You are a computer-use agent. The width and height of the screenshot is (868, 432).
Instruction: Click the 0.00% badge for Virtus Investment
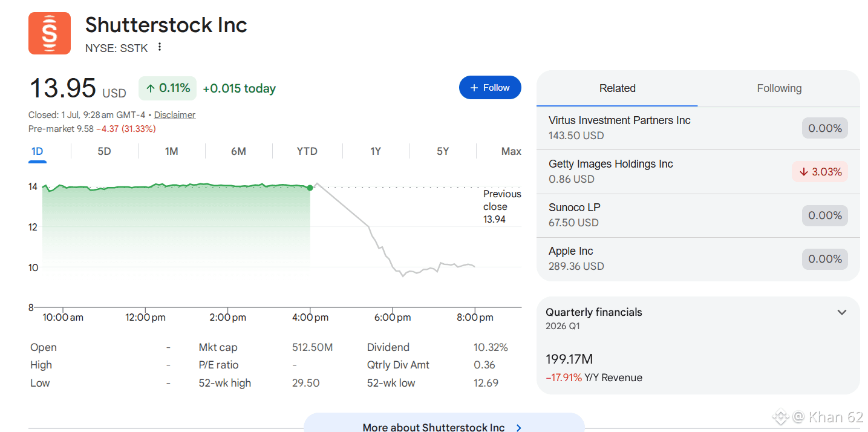pos(825,128)
